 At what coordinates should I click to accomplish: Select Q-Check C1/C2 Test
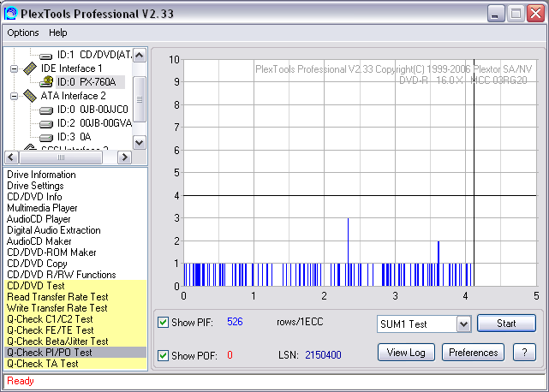(75, 319)
